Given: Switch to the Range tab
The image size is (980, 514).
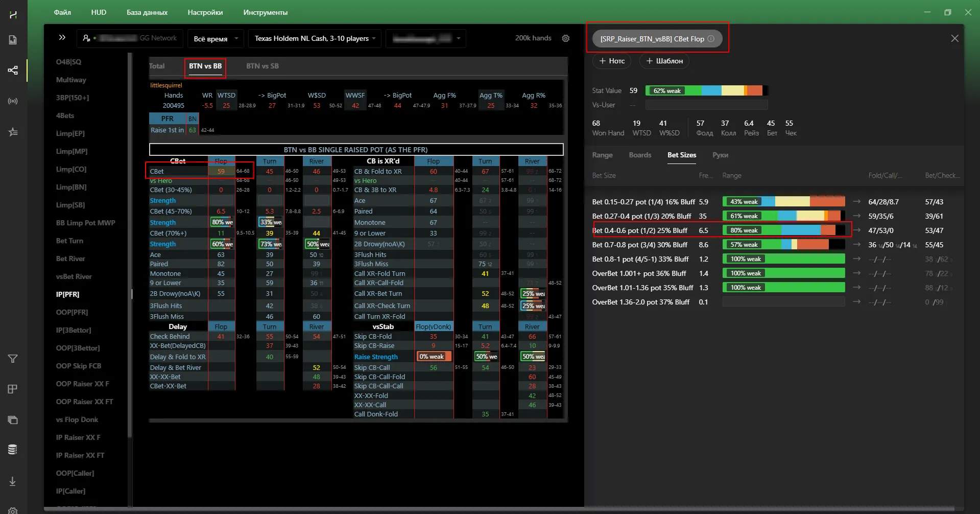Looking at the screenshot, I should pyautogui.click(x=603, y=155).
